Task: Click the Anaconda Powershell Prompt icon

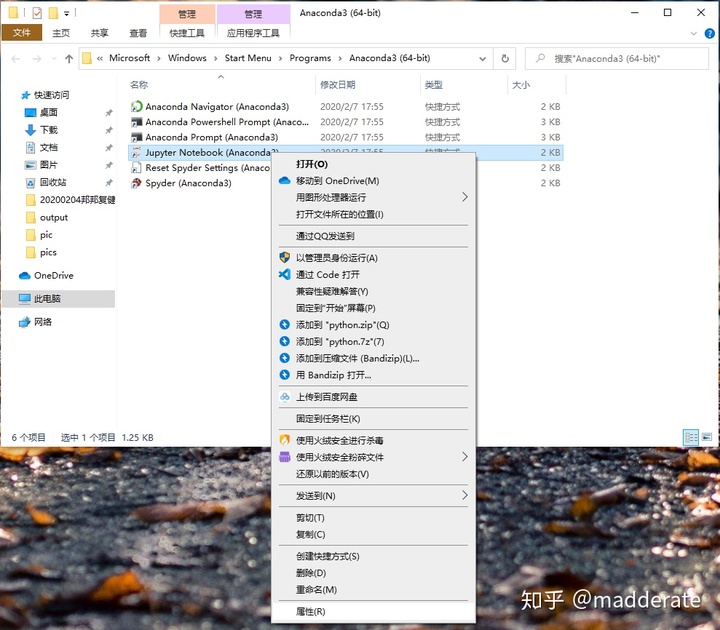Action: pos(136,122)
